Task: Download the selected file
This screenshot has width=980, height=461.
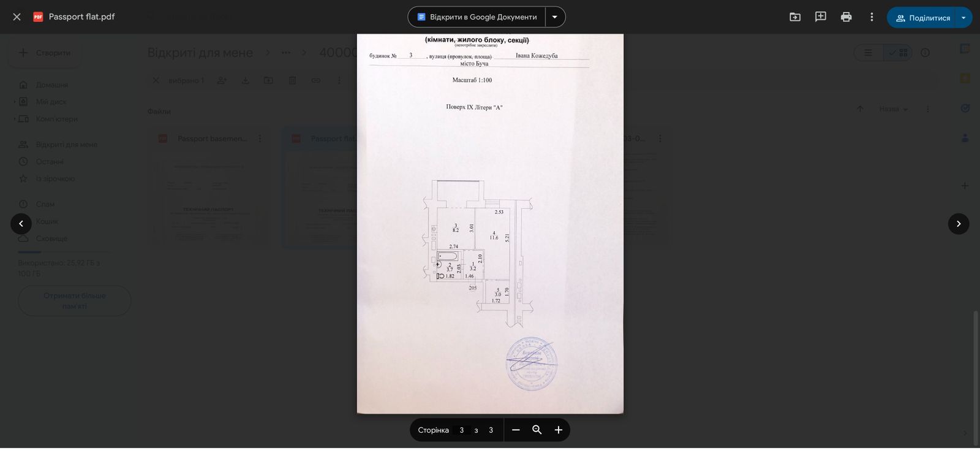Action: point(246,80)
